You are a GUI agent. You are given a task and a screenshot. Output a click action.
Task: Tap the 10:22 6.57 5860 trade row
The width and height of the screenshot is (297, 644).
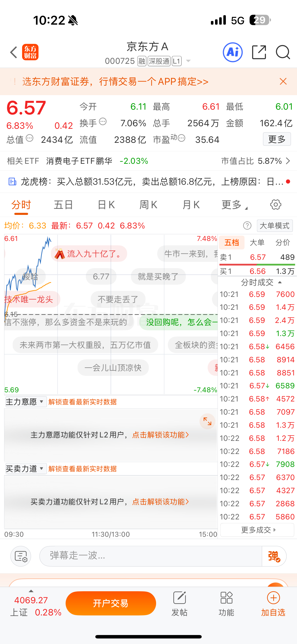point(257,516)
